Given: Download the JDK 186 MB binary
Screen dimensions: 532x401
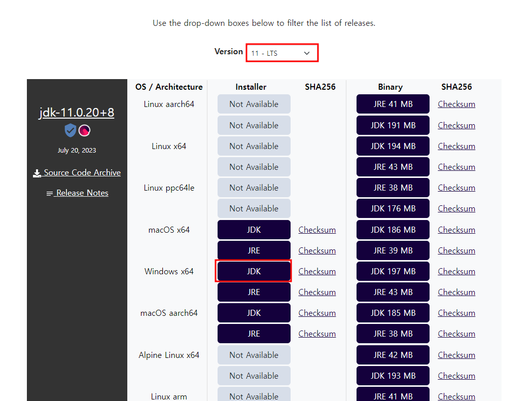Looking at the screenshot, I should point(393,230).
